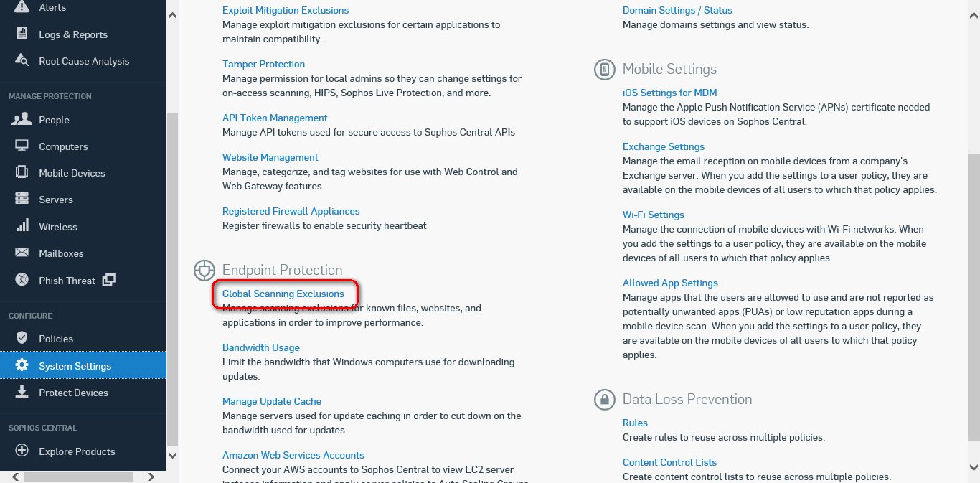Click the Computers monitor icon
This screenshot has height=483, width=980.
(22, 146)
